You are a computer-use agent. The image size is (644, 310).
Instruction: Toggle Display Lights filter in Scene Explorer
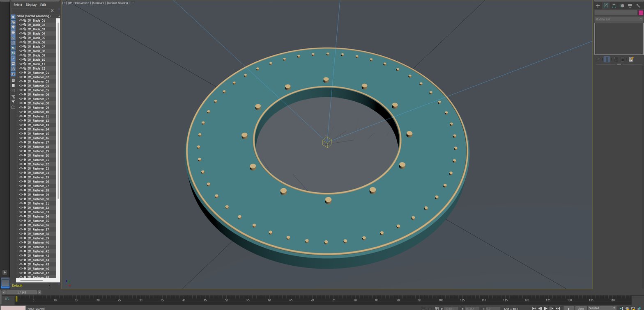(13, 27)
